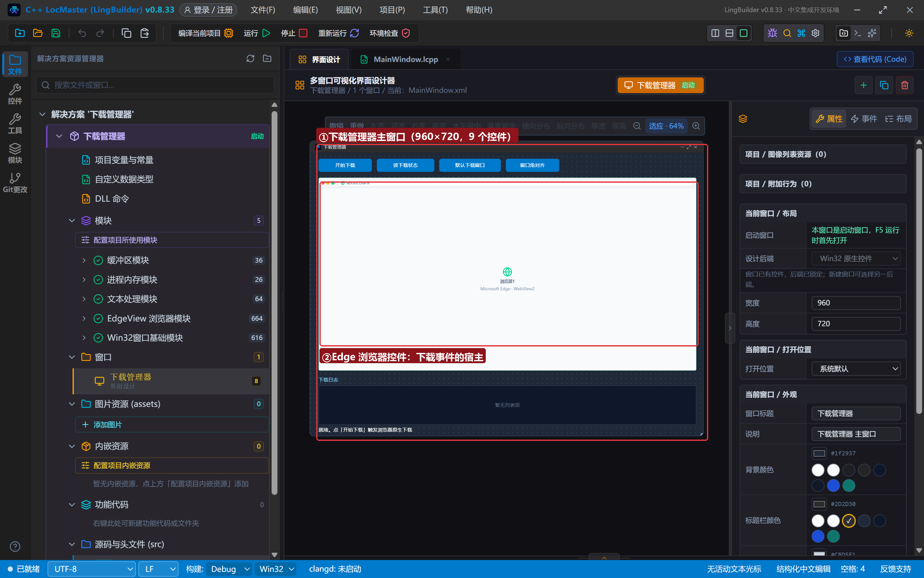Select the teal background color swatch
Screen dimensions: 924x578
click(x=849, y=486)
